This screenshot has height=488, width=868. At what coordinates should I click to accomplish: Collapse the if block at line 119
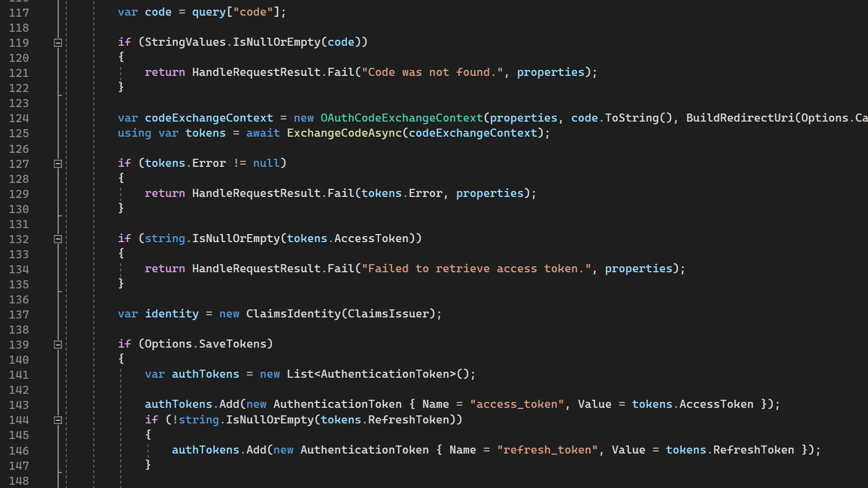[58, 43]
